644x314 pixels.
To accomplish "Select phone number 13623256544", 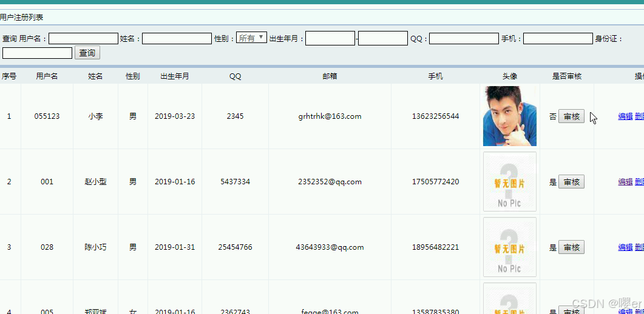I will [x=435, y=116].
